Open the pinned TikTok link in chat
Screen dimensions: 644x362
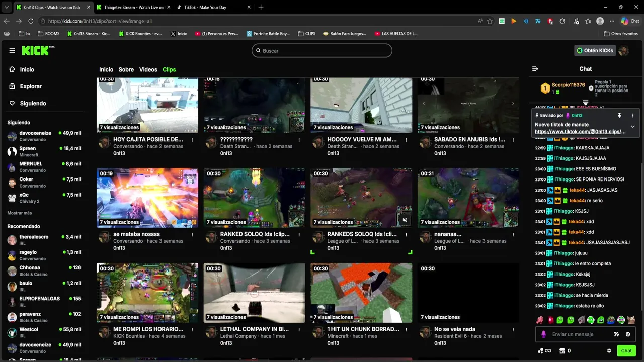click(x=580, y=132)
